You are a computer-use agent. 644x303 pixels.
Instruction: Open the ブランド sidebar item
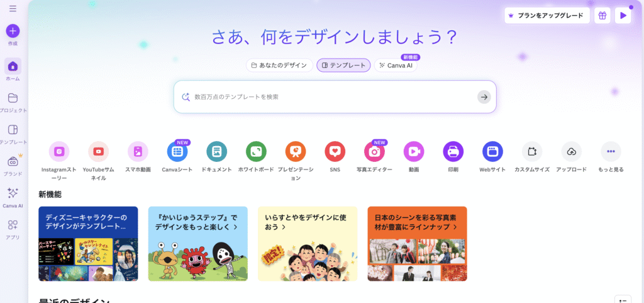click(x=13, y=166)
